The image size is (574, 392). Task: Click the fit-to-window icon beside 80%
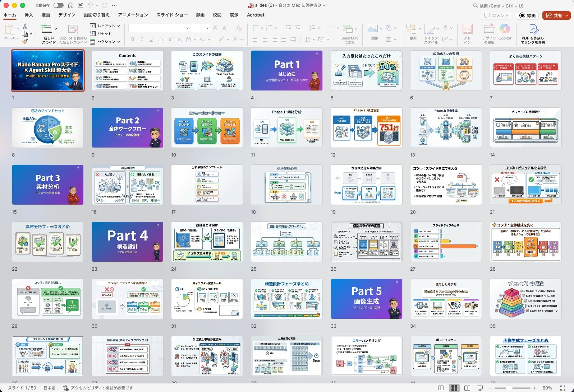click(x=563, y=388)
